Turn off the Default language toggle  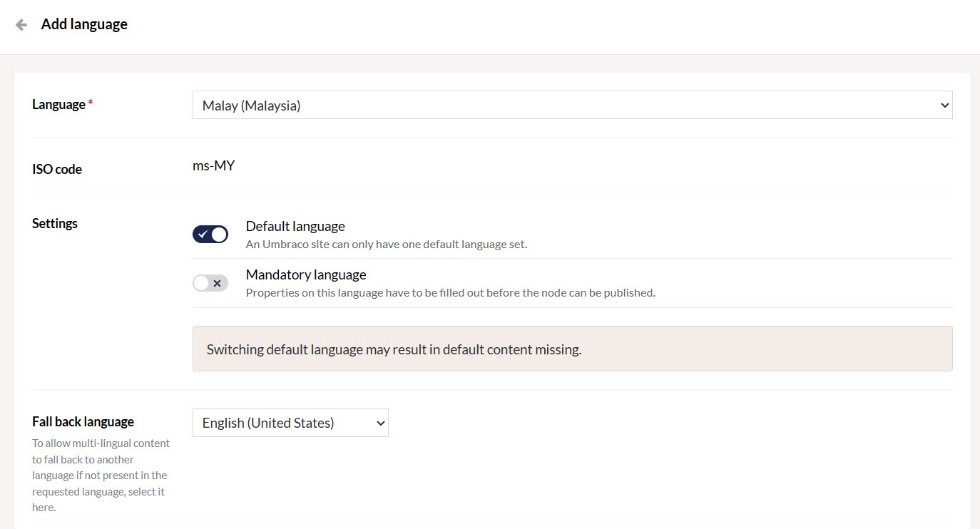[x=210, y=234]
